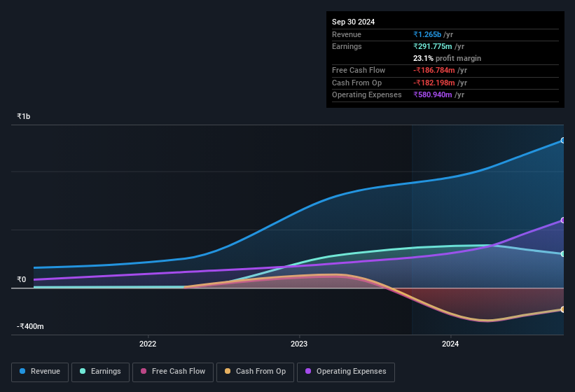Click the Cash From Op label in tooltip
This screenshot has height=392, width=575.
point(356,83)
